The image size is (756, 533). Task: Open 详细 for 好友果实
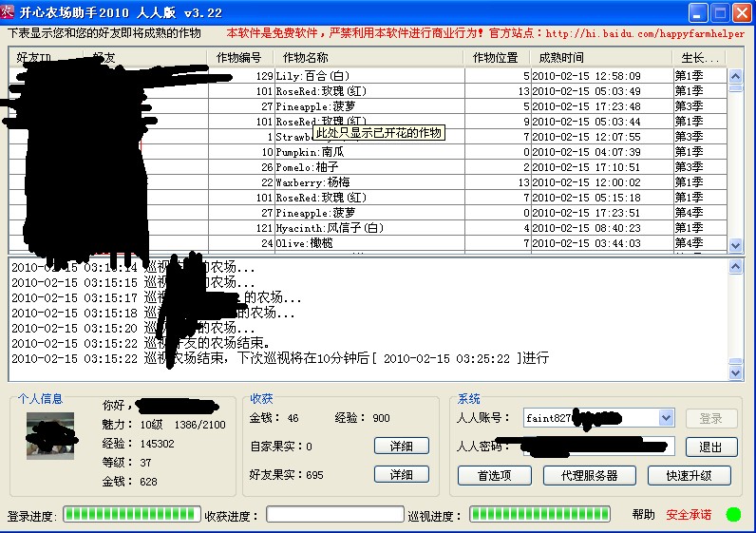coord(403,474)
